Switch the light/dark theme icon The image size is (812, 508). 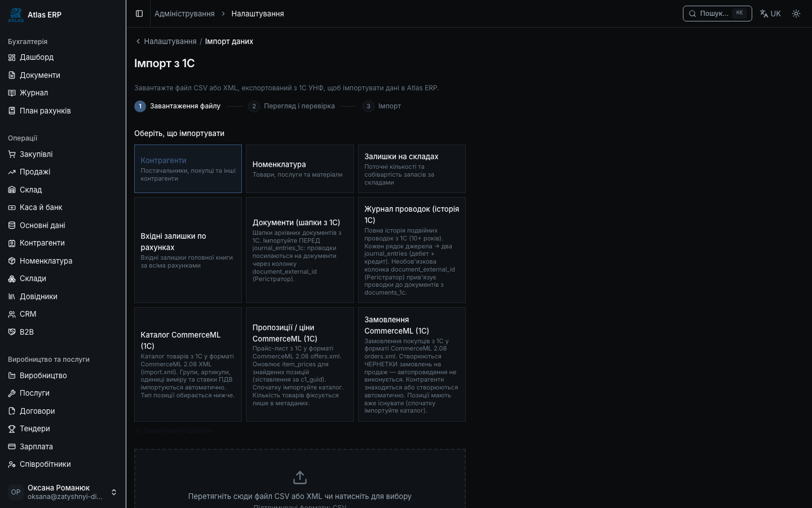click(796, 14)
